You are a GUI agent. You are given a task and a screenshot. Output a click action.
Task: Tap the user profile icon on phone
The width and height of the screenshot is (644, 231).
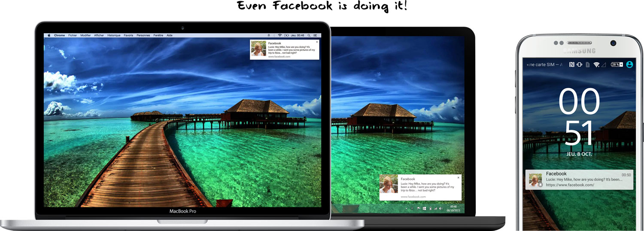point(629,65)
